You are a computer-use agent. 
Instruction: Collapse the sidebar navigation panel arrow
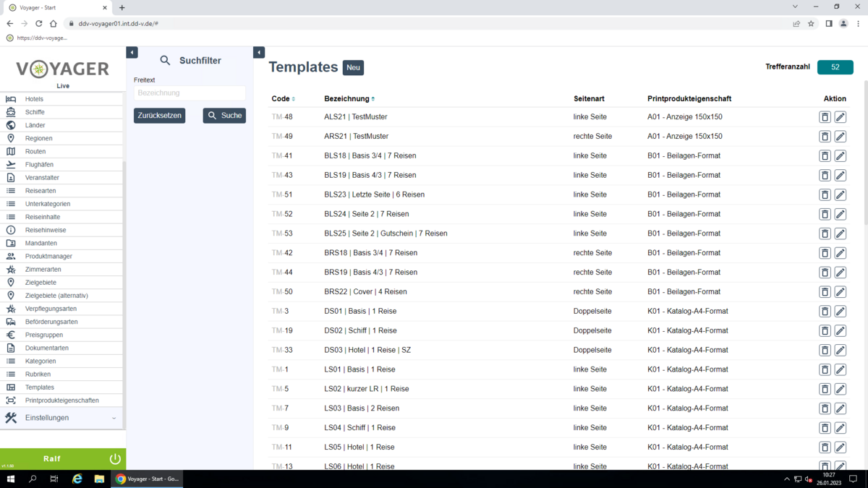(x=132, y=53)
